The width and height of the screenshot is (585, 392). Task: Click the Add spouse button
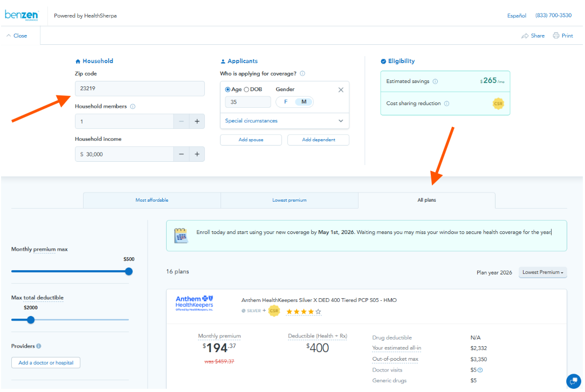(x=251, y=140)
